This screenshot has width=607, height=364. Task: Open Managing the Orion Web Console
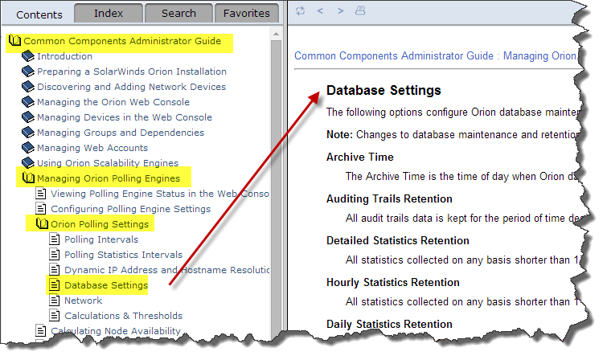113,102
